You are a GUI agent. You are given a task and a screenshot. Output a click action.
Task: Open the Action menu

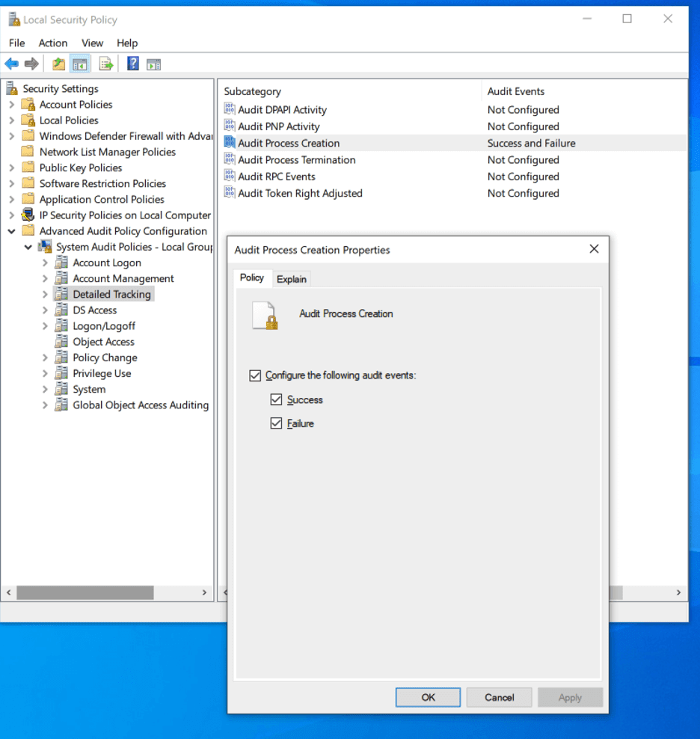53,43
